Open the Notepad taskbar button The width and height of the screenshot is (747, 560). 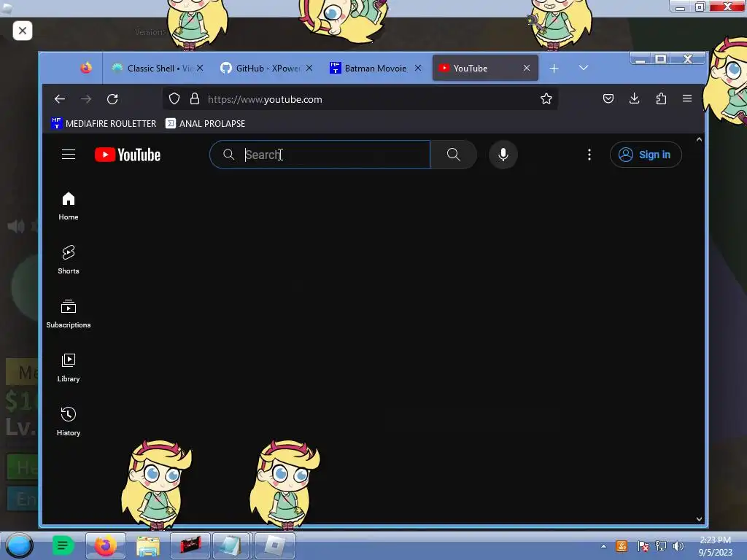[x=232, y=545]
